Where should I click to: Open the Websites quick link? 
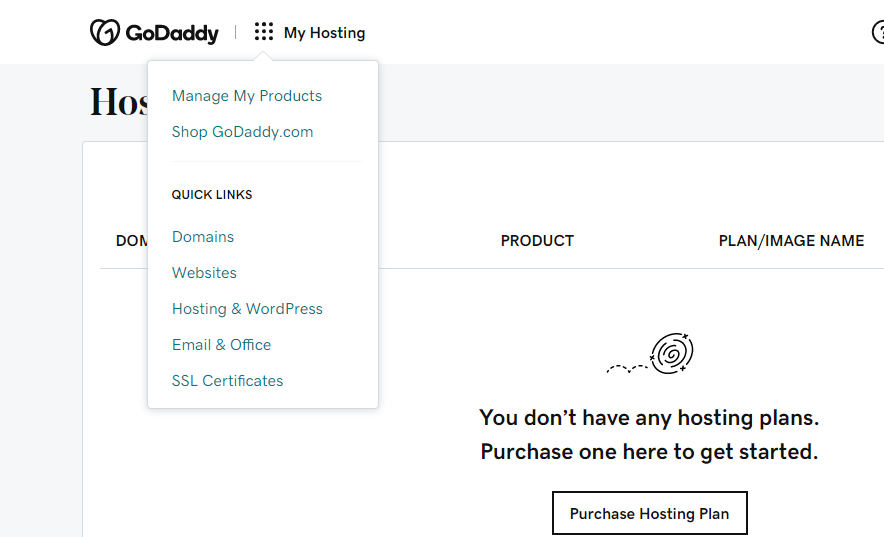point(204,273)
